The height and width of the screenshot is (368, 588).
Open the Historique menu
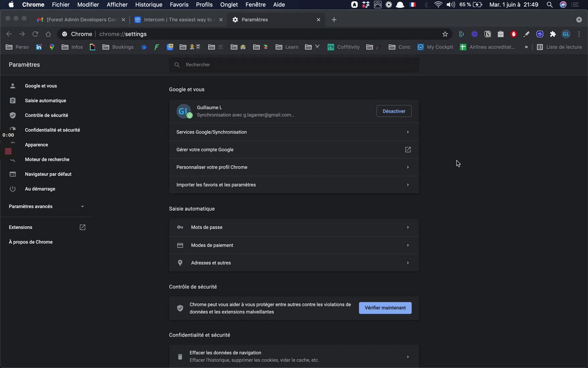148,5
